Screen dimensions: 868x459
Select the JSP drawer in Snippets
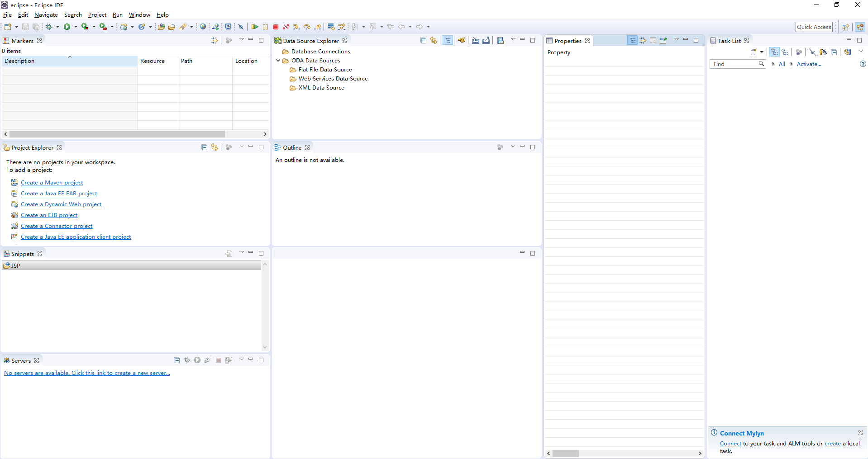pyautogui.click(x=131, y=265)
